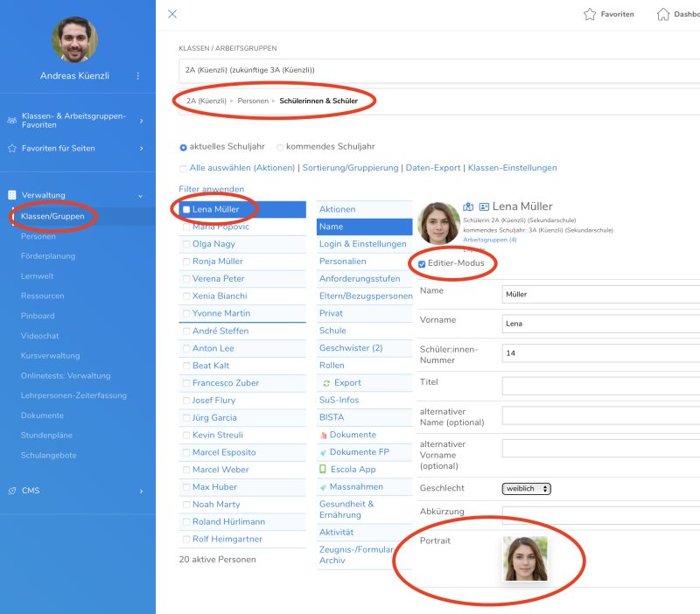Open the Personalien section

tap(343, 262)
